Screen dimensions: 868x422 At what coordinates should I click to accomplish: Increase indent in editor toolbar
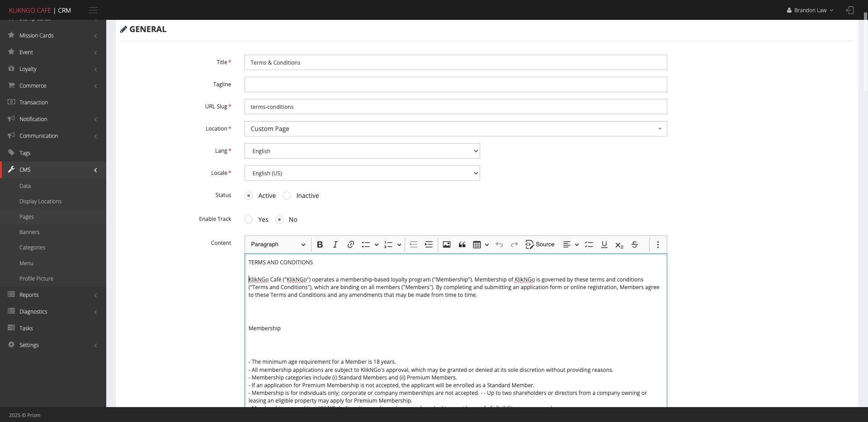(x=429, y=244)
